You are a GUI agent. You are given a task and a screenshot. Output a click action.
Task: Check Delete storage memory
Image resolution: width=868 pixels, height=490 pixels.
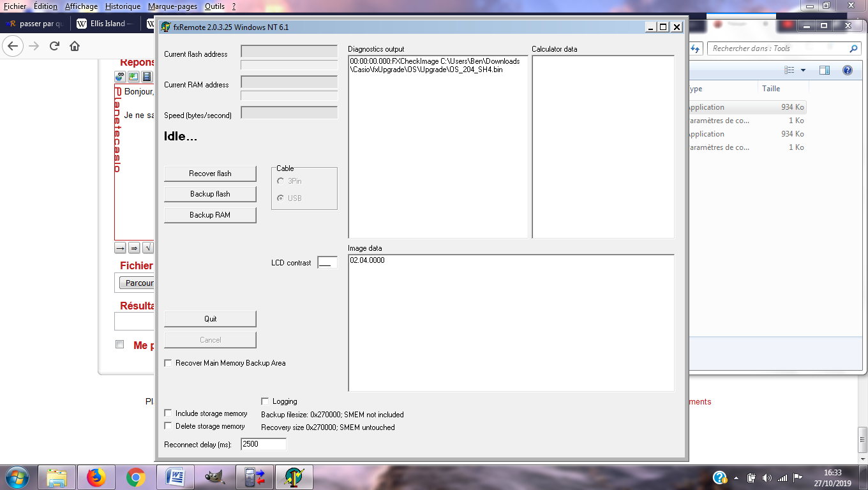coord(168,426)
